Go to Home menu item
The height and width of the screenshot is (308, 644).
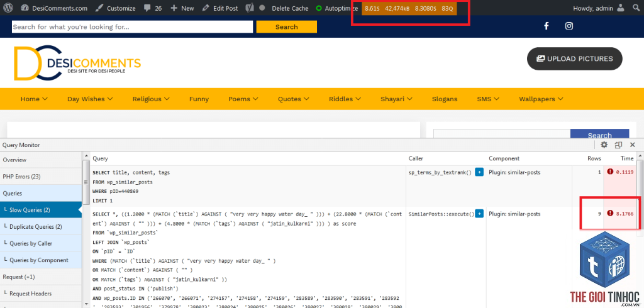coord(34,99)
